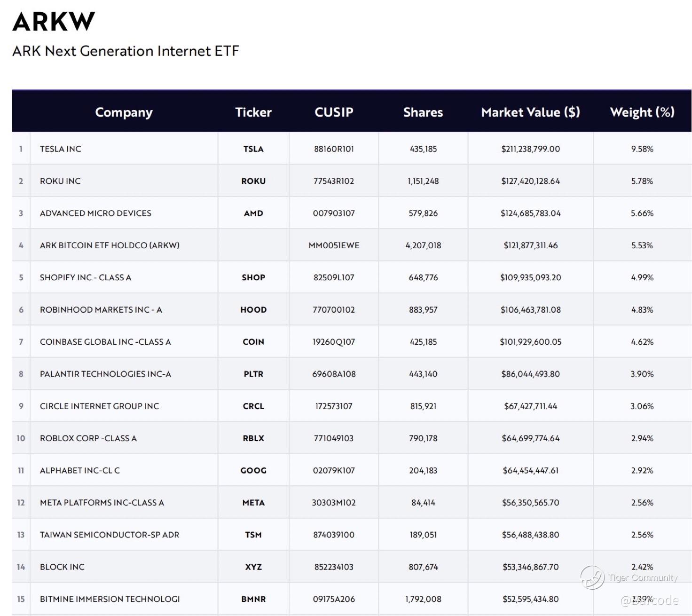Select the BMNR ticker cell

coord(253,599)
